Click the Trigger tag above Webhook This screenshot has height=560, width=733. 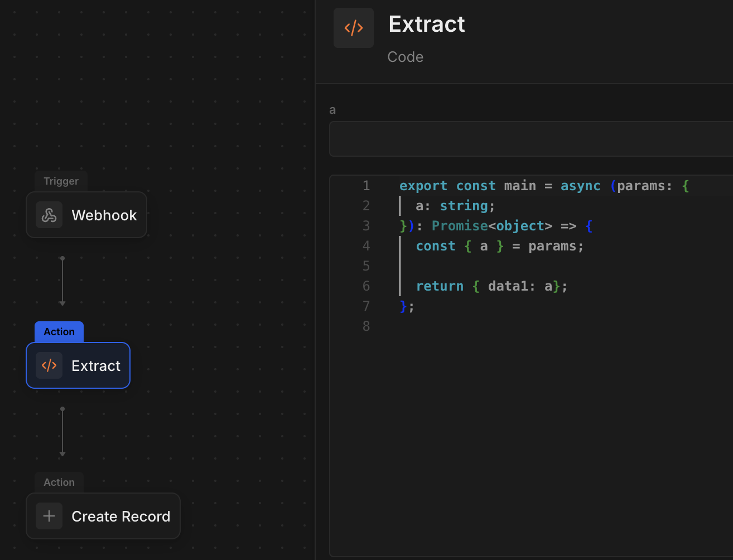point(61,181)
